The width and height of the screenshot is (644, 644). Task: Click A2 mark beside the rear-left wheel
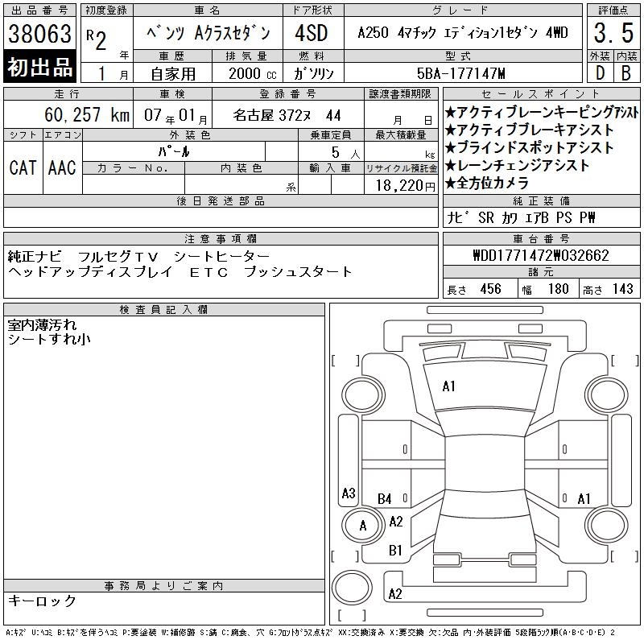396,522
